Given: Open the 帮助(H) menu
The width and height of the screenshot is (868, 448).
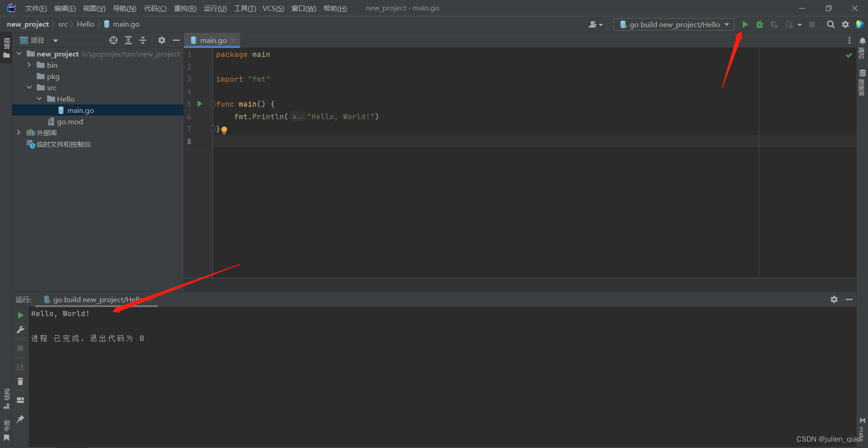Looking at the screenshot, I should [x=335, y=8].
